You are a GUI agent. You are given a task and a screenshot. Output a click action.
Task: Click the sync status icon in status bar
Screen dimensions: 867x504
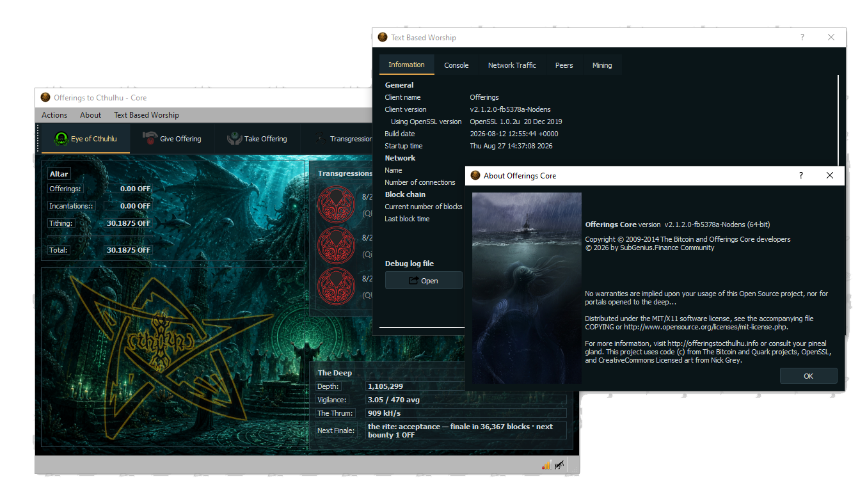click(x=559, y=465)
